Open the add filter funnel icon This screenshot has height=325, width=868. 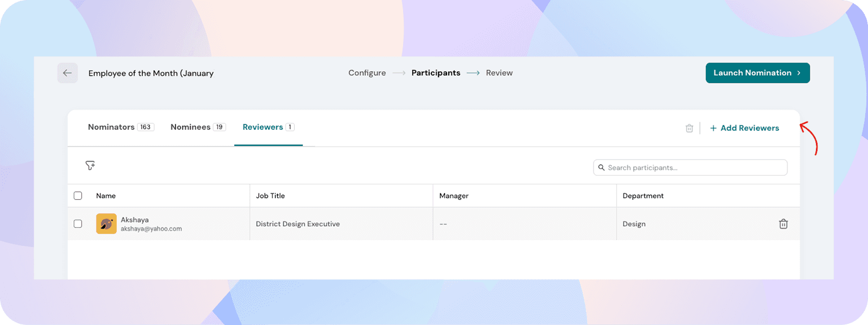click(90, 165)
